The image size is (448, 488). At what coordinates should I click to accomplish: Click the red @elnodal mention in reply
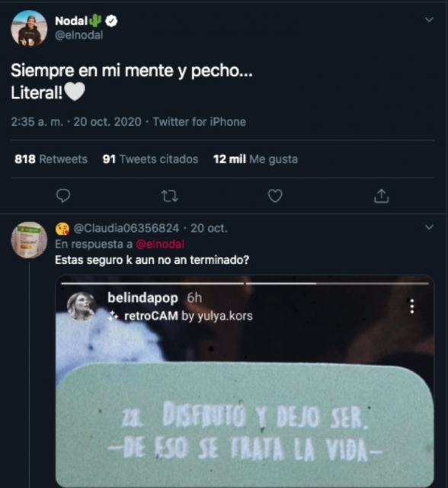pos(161,244)
